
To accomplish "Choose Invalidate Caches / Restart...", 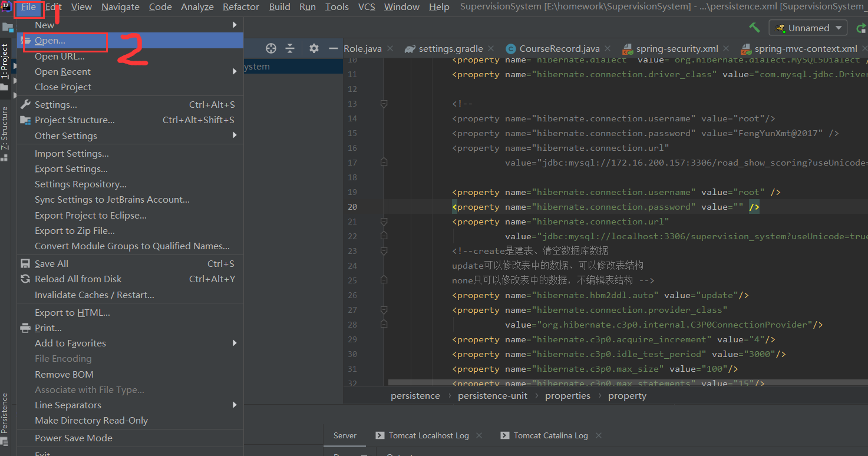I will pyautogui.click(x=130, y=295).
